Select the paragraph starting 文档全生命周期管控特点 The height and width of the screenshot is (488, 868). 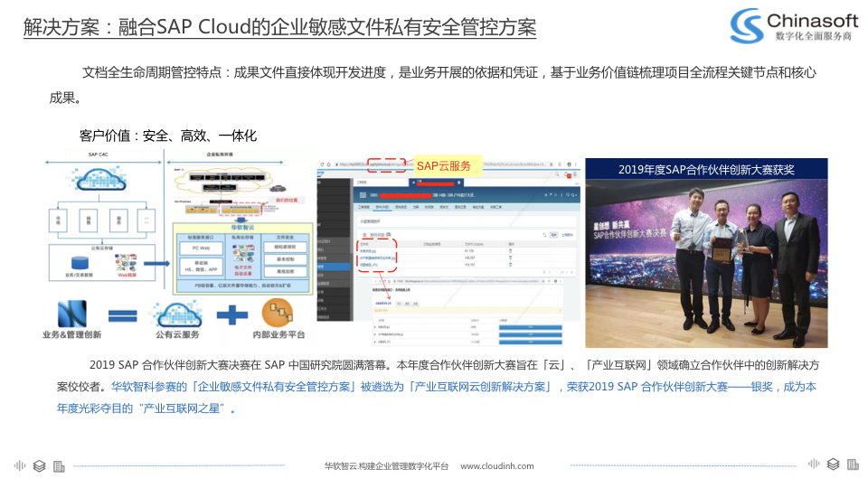(x=433, y=85)
